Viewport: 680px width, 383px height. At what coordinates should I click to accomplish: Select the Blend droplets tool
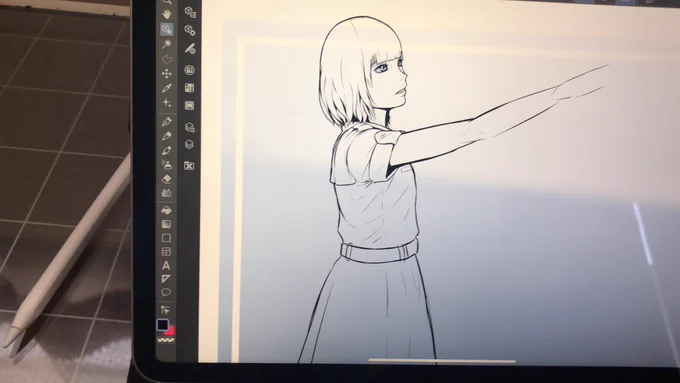pos(167,193)
